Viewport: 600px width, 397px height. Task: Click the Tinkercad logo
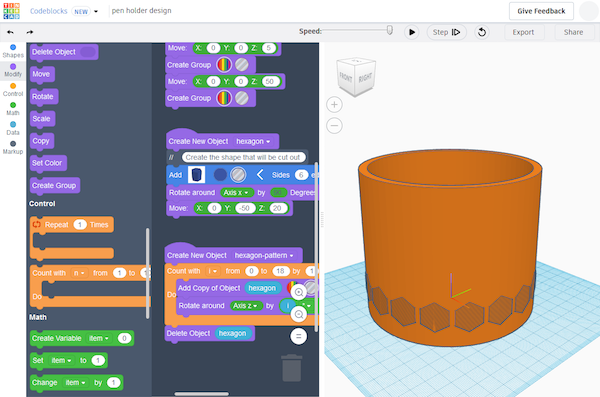pos(11,11)
